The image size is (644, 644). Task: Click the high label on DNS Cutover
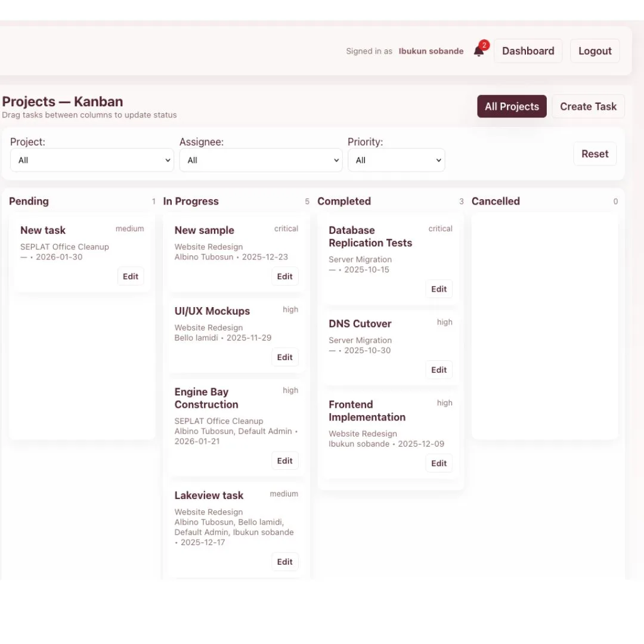pos(444,323)
